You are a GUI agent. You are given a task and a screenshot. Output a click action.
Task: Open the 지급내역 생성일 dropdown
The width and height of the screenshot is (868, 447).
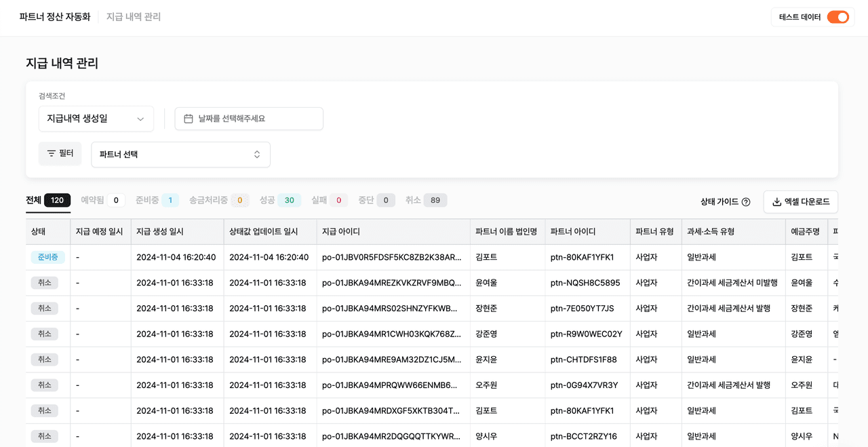(x=96, y=119)
